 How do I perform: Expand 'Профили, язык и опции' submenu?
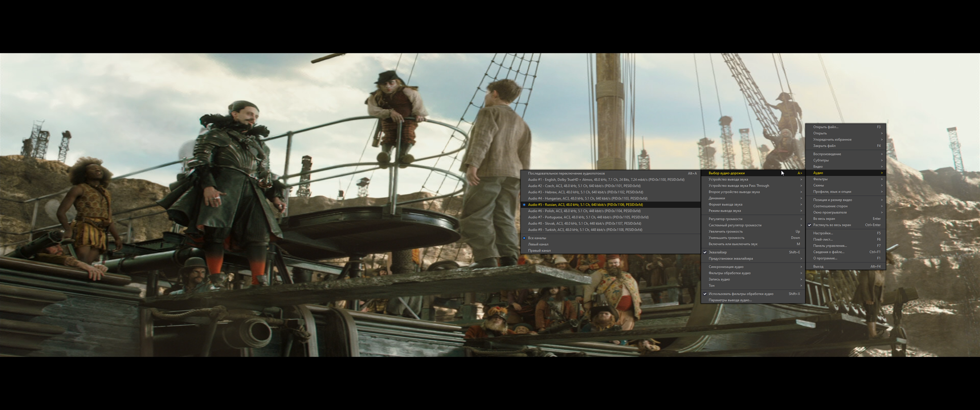(x=845, y=192)
